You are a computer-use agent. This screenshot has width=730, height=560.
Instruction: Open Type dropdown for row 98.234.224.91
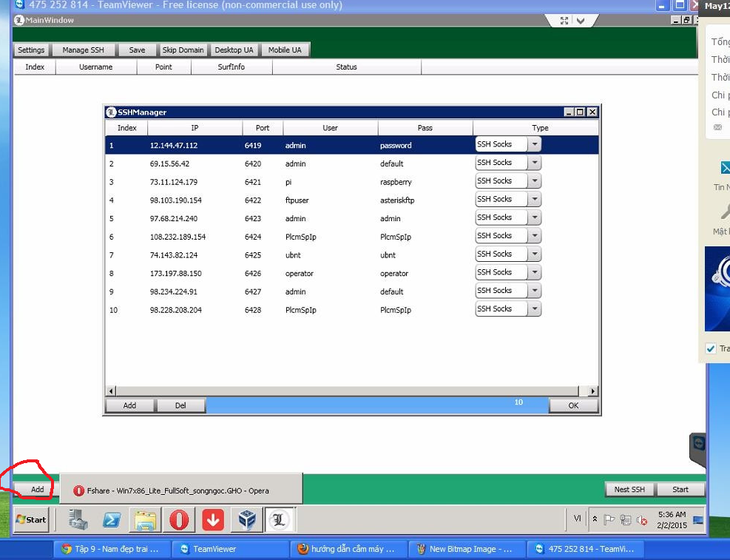535,291
